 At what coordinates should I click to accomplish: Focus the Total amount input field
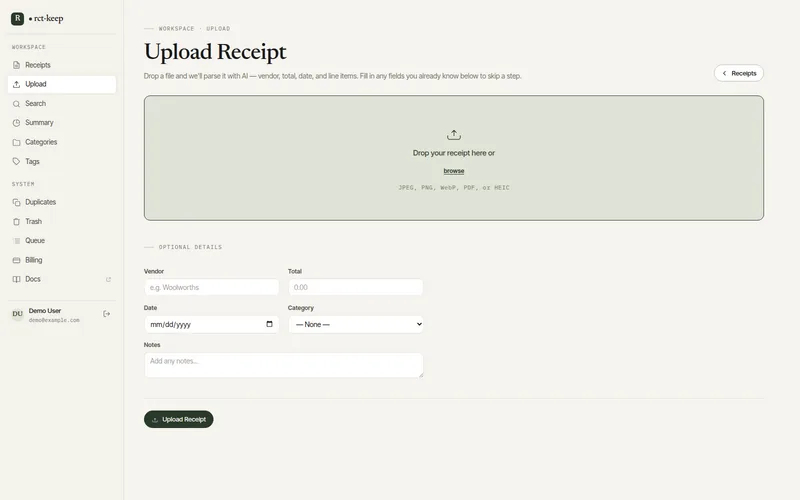click(x=356, y=287)
